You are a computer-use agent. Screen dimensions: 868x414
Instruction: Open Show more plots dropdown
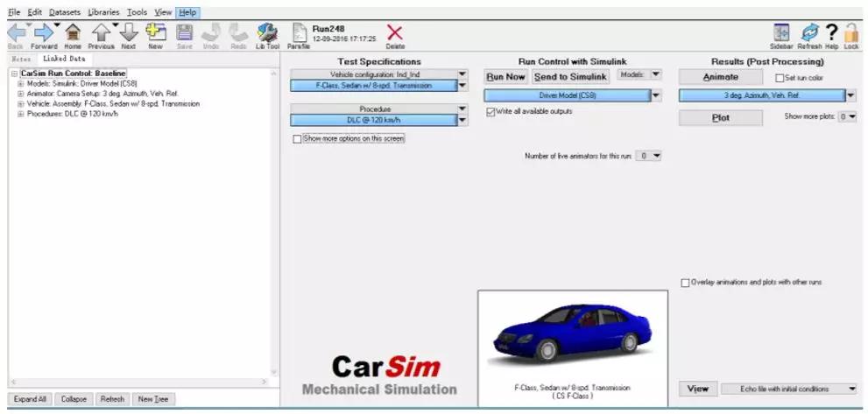[848, 116]
